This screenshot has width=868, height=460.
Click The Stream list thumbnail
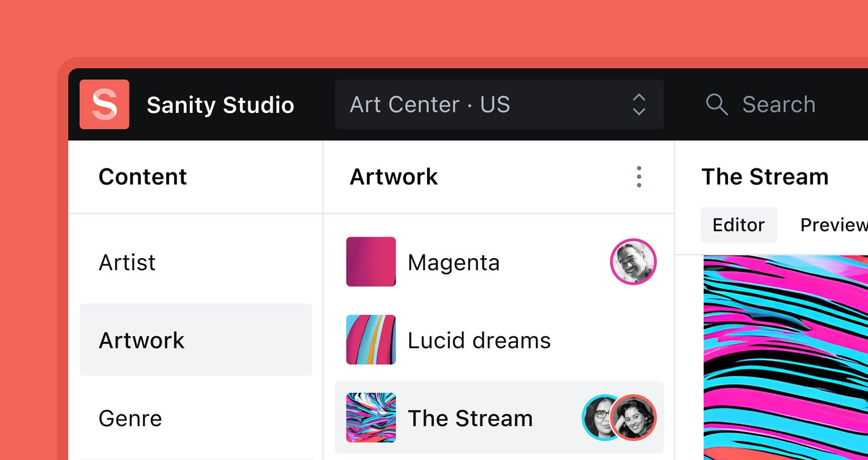(371, 418)
